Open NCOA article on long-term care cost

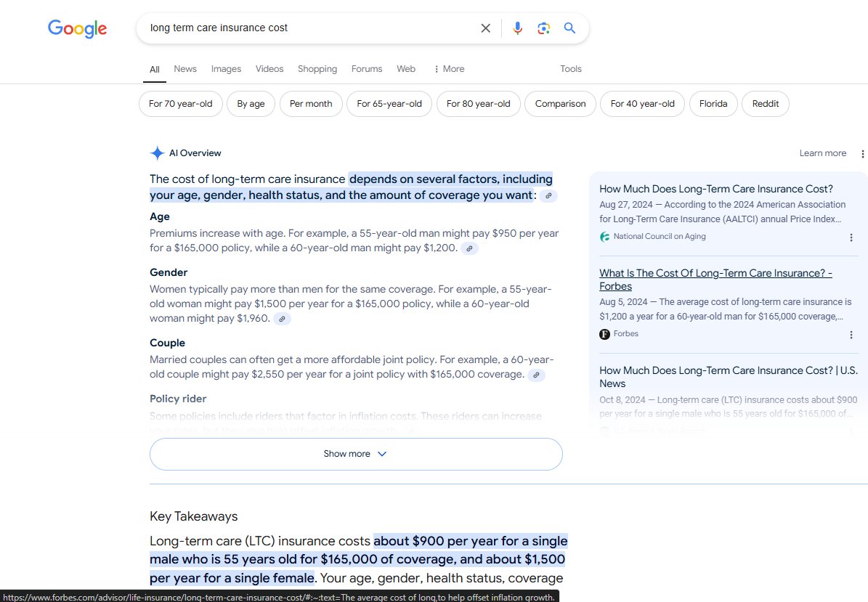pyautogui.click(x=715, y=190)
